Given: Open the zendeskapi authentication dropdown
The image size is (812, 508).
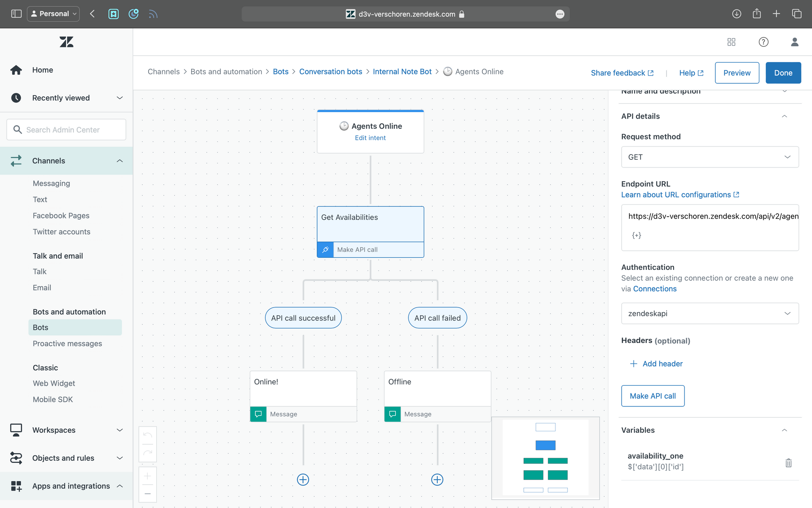Looking at the screenshot, I should click(710, 313).
